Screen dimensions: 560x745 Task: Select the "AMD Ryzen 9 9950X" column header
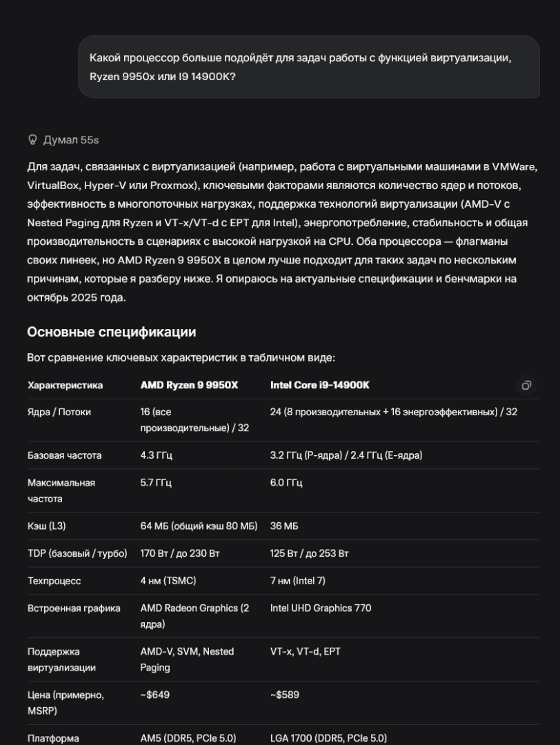(x=189, y=385)
